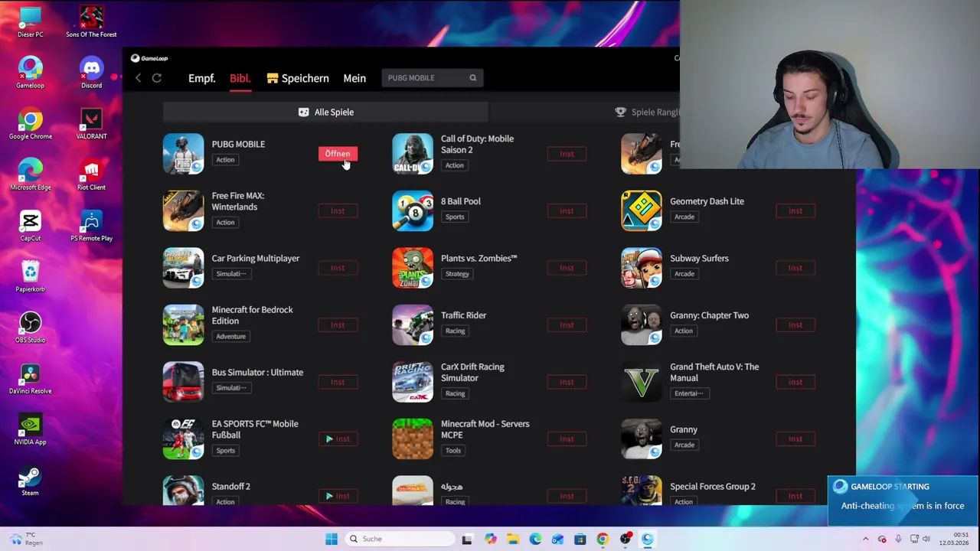Viewport: 980px width, 551px height.
Task: Click the Sports tag under 8 Ball Pool
Action: (x=455, y=217)
